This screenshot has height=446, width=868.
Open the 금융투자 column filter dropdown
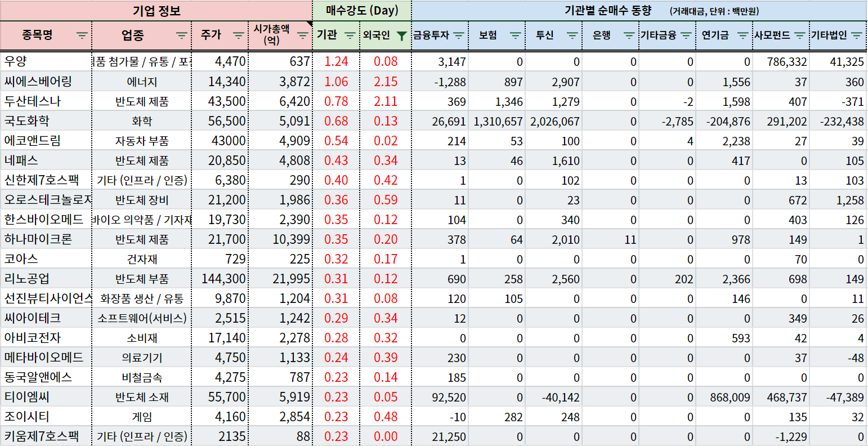tap(459, 35)
